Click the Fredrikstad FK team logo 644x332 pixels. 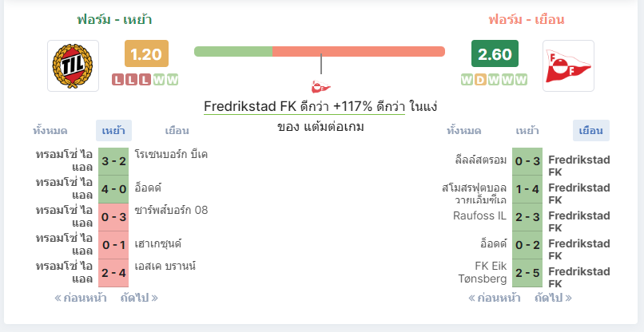(x=568, y=65)
